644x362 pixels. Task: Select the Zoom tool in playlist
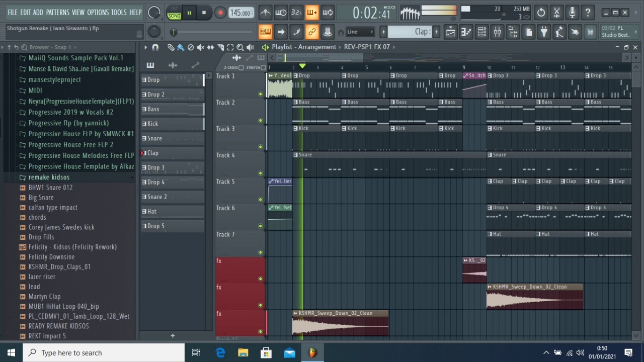tap(240, 47)
